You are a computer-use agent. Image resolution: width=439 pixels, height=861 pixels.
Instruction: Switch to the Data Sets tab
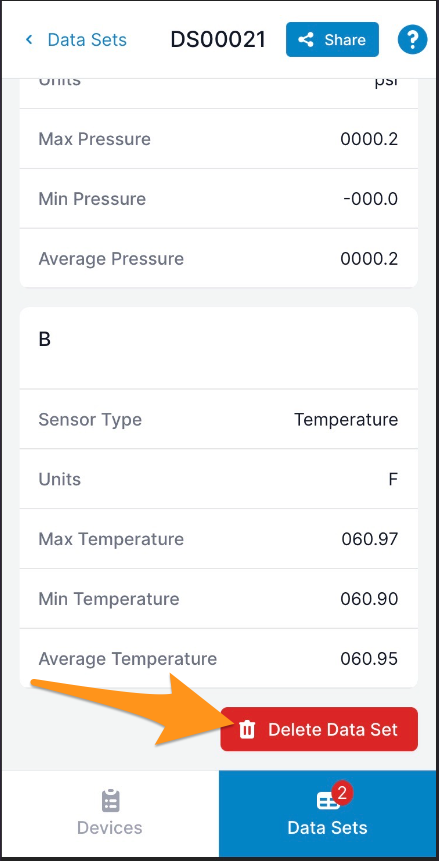[x=329, y=813]
